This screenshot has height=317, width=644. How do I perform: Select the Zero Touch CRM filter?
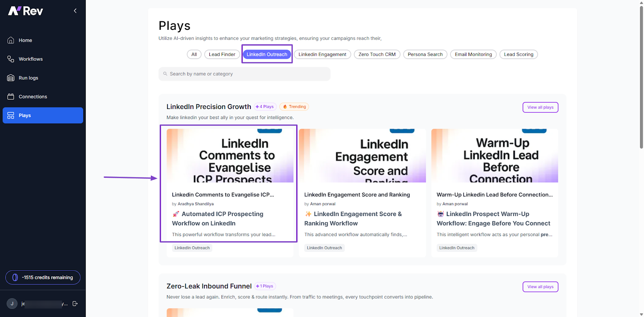[x=377, y=54]
